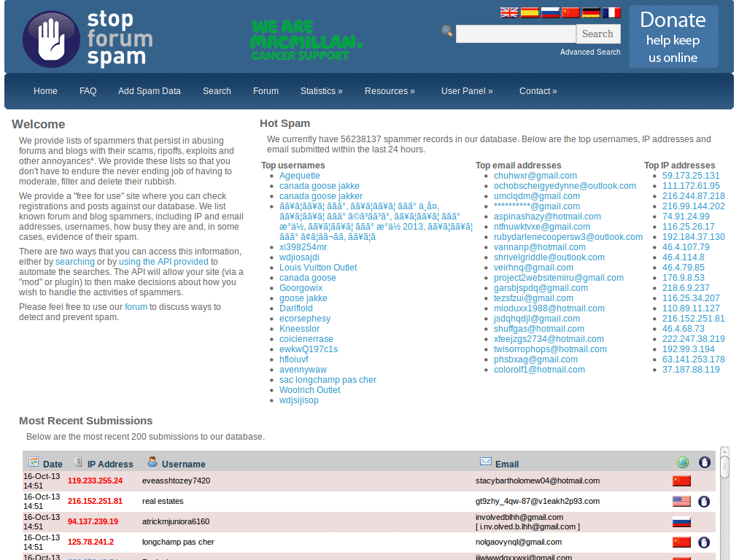
Task: Click China flag in longchamp pas cher row
Action: point(681,542)
